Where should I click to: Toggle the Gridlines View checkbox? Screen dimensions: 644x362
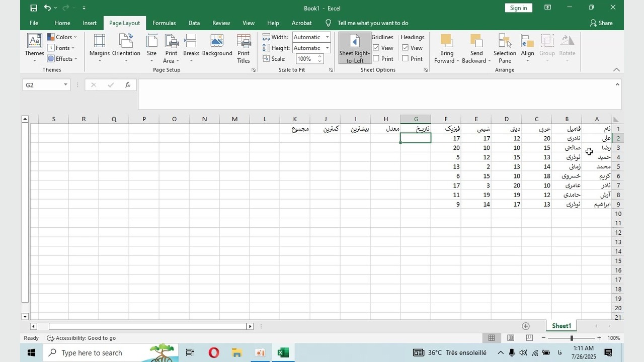click(376, 48)
